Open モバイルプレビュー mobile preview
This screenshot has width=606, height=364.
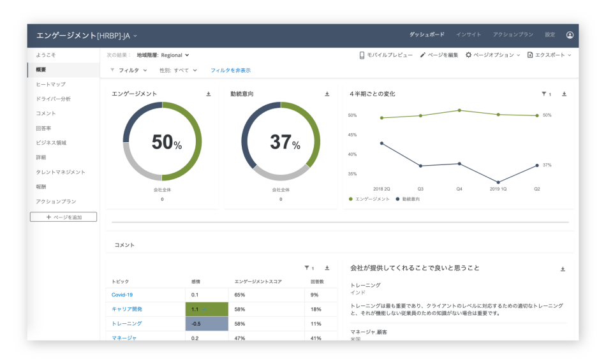coord(386,55)
